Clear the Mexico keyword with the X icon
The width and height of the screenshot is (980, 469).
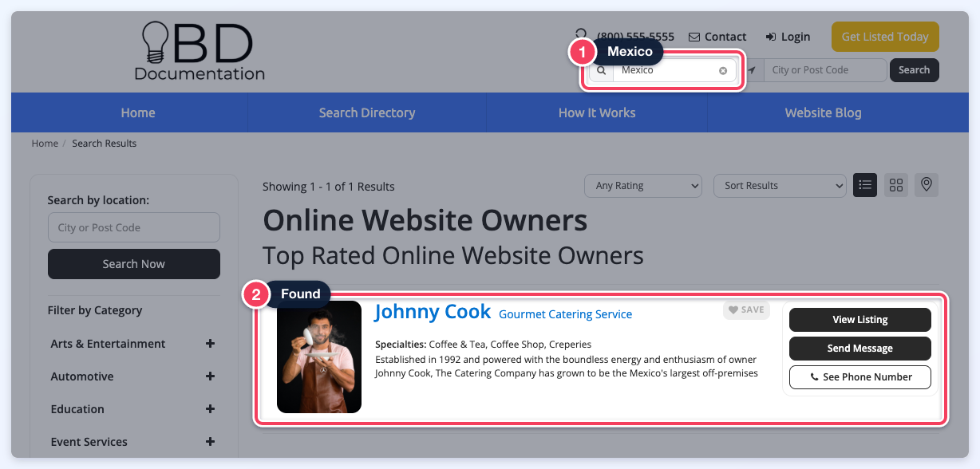pyautogui.click(x=723, y=70)
